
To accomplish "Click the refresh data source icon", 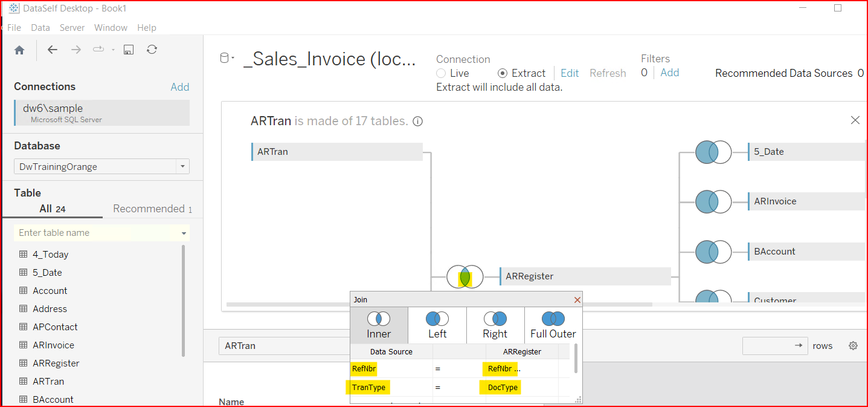I will pos(152,50).
